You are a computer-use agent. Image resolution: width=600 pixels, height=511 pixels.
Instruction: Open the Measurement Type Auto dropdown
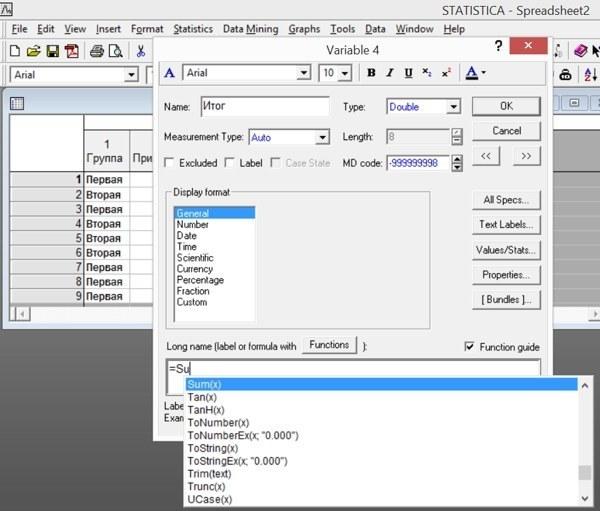322,137
